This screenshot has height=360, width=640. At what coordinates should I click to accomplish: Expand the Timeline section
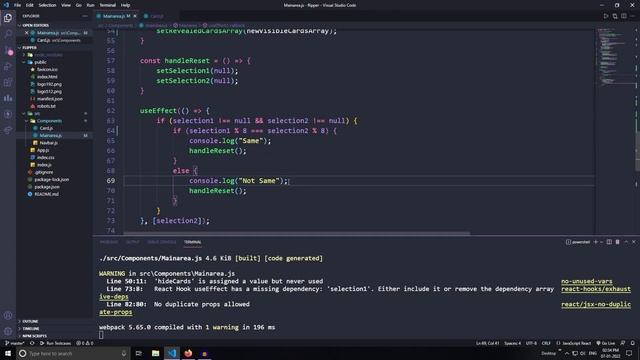(x=55, y=329)
